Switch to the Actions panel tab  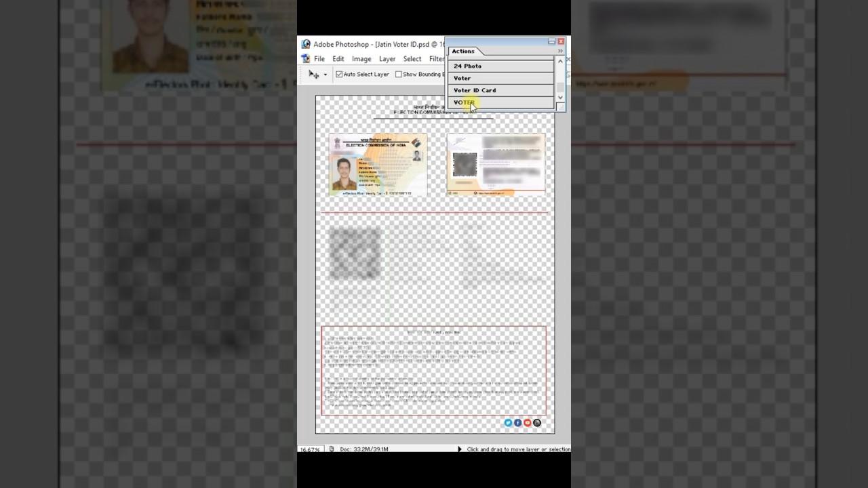pyautogui.click(x=463, y=51)
